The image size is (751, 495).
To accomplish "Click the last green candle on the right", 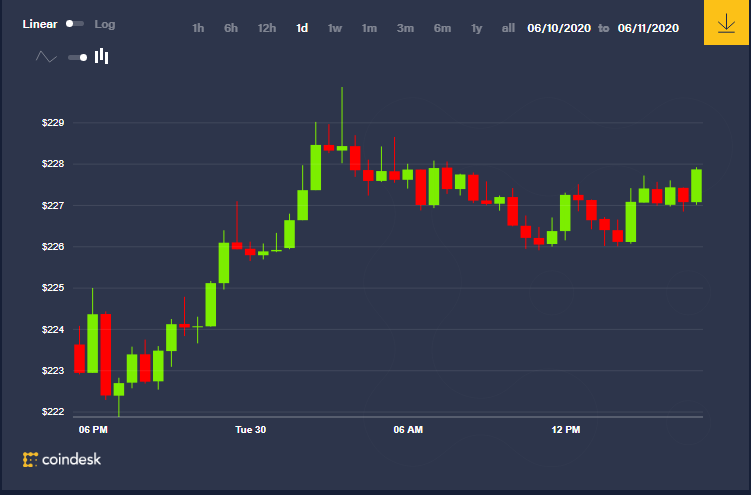I will pos(696,186).
